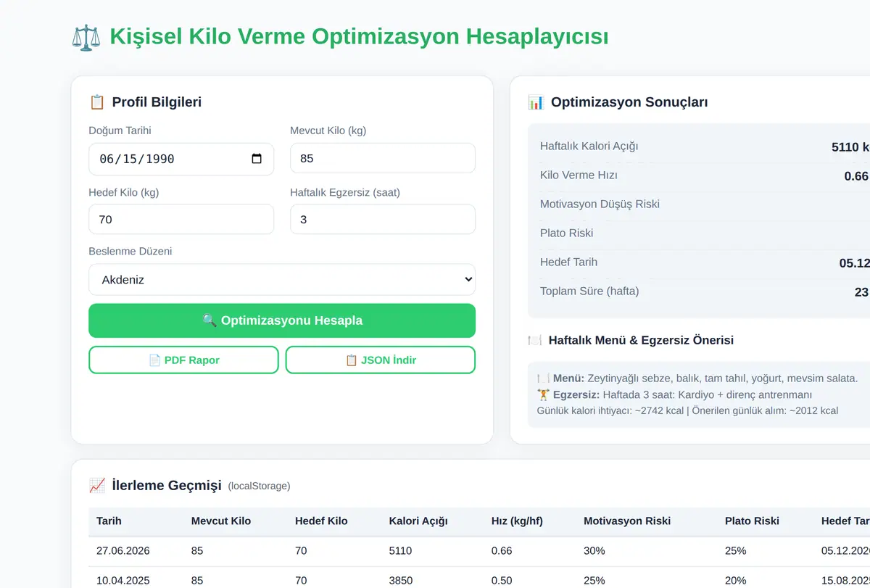Click the 20% plato risk cell
The height and width of the screenshot is (588, 870).
(x=735, y=581)
